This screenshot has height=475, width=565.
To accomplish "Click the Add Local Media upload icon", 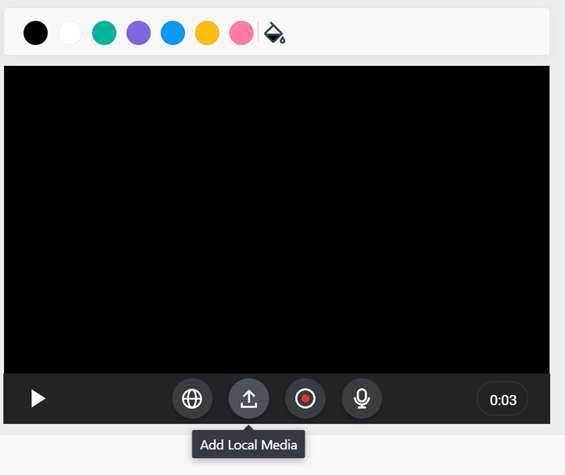I will click(x=249, y=399).
